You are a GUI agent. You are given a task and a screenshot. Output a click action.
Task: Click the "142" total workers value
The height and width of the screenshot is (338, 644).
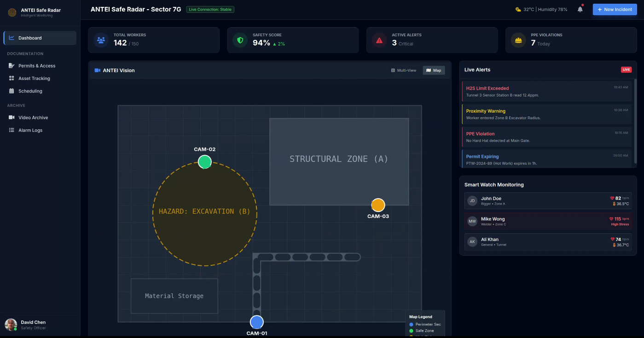(x=120, y=43)
